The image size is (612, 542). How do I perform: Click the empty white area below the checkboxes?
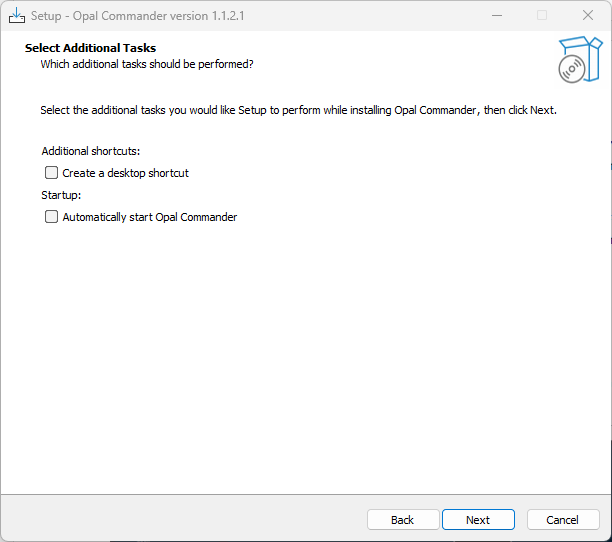click(306, 351)
